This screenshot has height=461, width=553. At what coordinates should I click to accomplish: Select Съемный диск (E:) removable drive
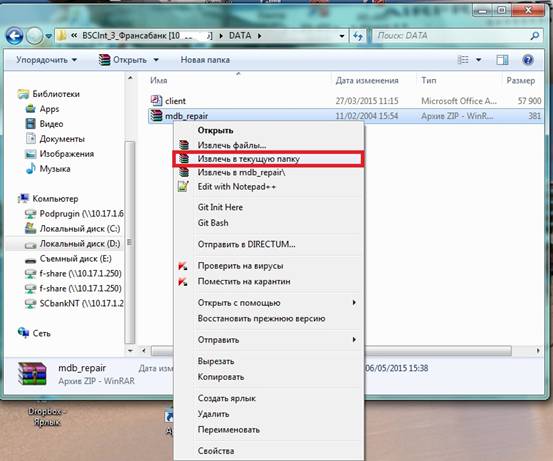coord(68,259)
